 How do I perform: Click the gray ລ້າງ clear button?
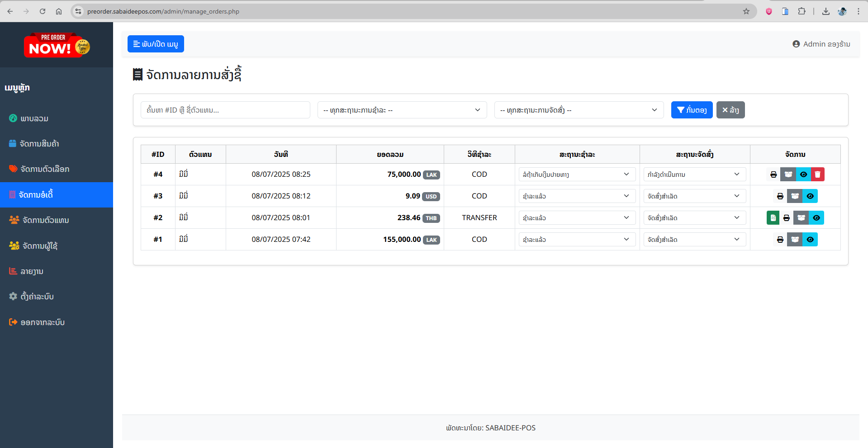[730, 110]
